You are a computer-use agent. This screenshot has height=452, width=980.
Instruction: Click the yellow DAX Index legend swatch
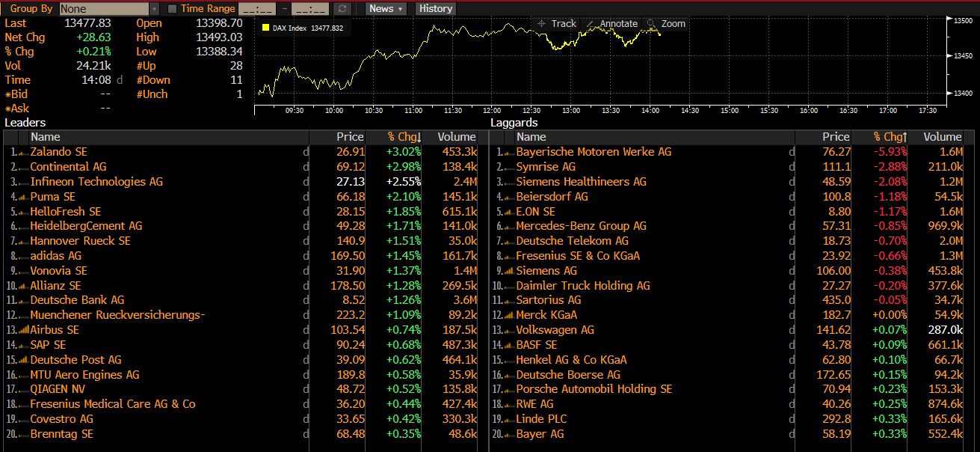265,28
